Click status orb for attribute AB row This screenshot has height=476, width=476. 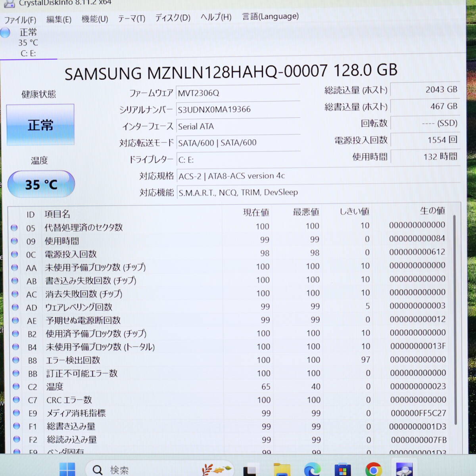(x=15, y=280)
